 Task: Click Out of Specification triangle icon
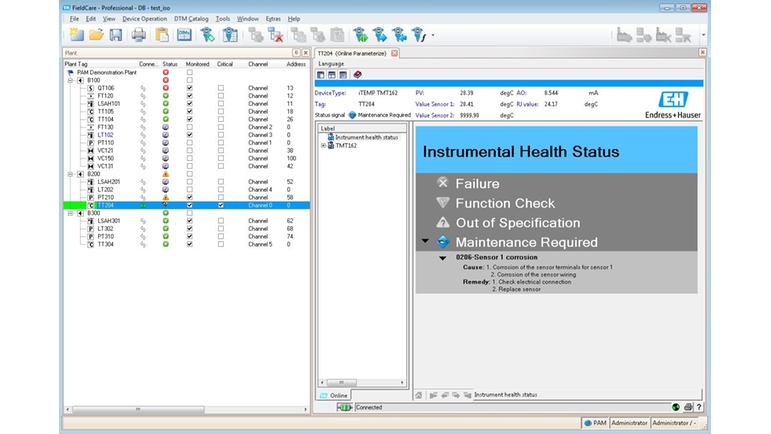tap(443, 222)
